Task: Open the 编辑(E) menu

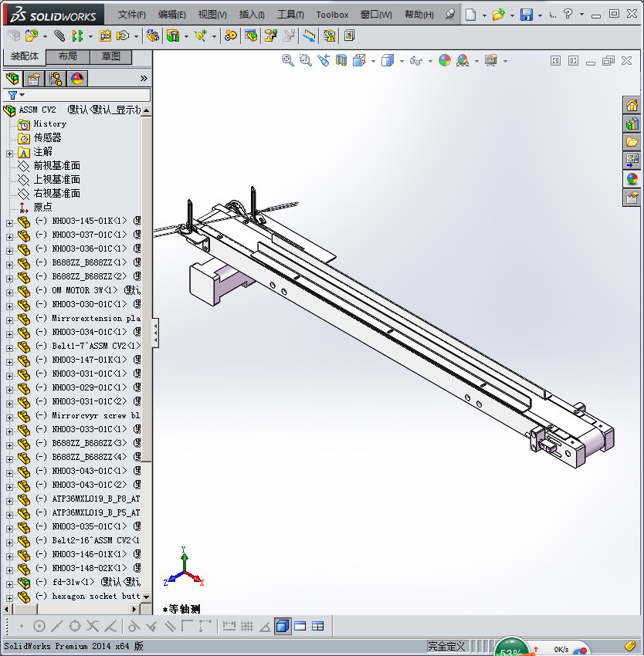Action: tap(171, 15)
